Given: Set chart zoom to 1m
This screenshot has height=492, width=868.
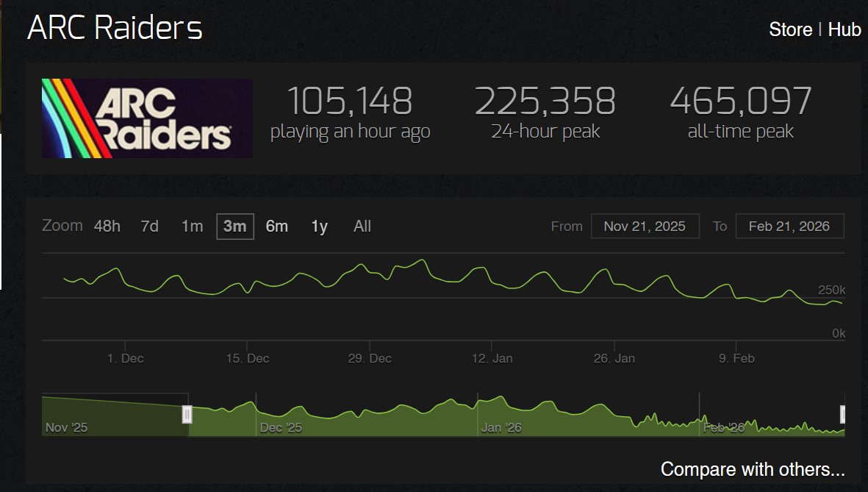Looking at the screenshot, I should (x=192, y=226).
